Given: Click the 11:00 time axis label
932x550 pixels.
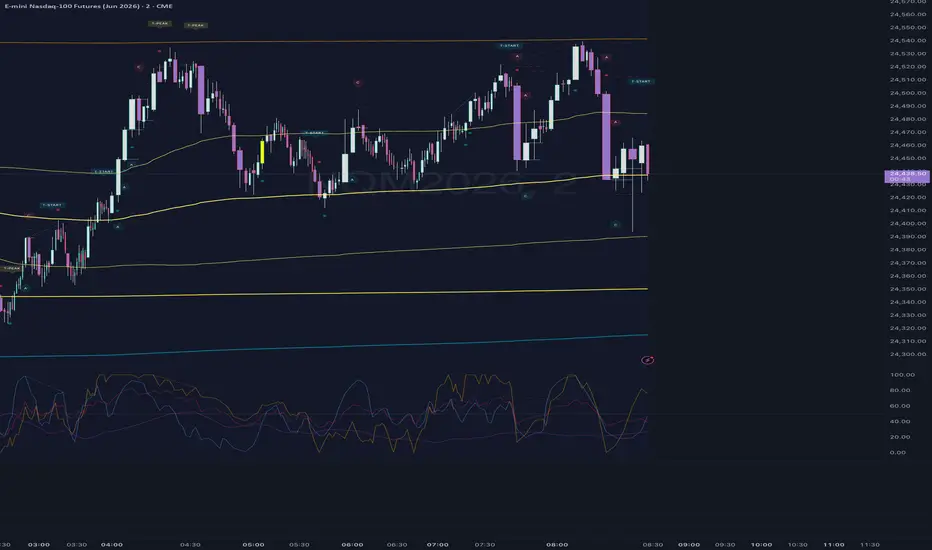Looking at the screenshot, I should coord(834,544).
